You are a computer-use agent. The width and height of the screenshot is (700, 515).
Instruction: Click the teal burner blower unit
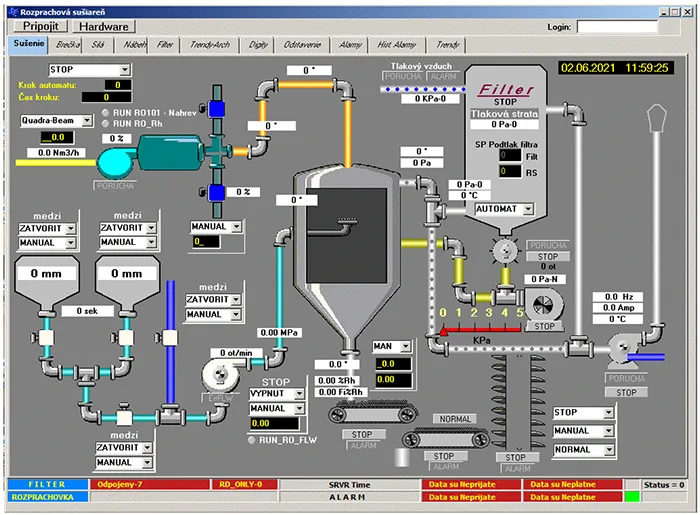click(170, 152)
